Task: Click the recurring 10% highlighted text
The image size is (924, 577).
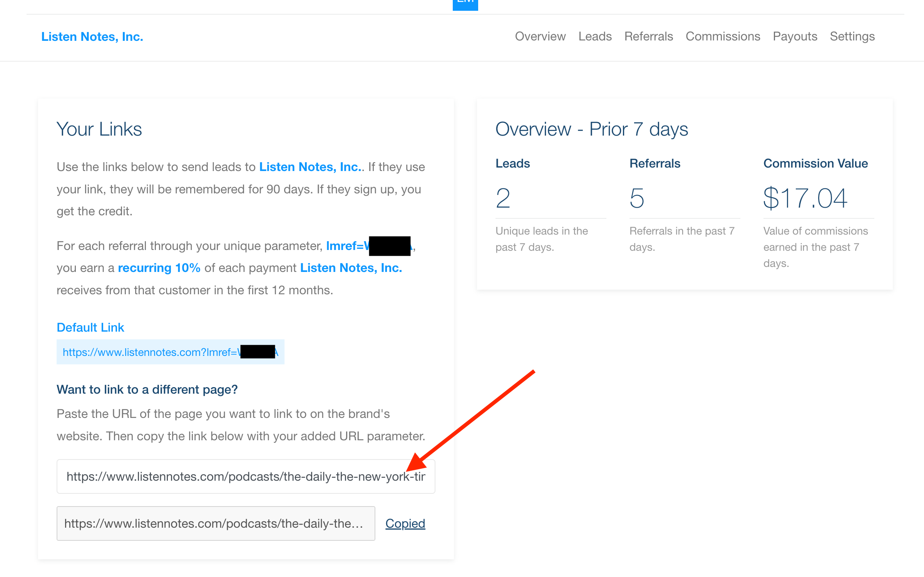Action: click(159, 268)
